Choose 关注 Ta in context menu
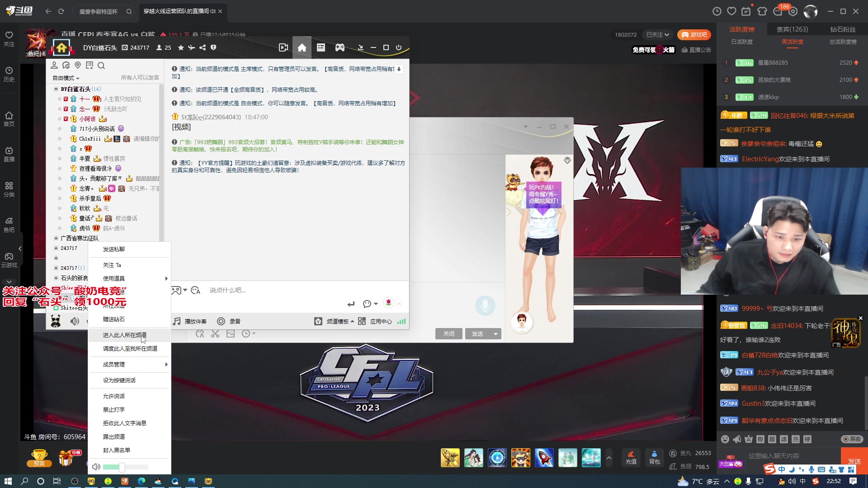868x488 pixels. pos(130,265)
